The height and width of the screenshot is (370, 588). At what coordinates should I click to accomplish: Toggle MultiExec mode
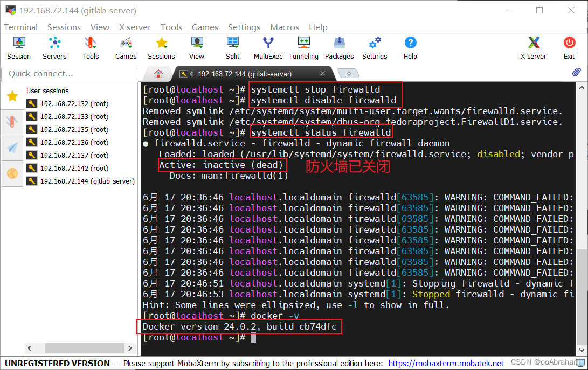click(268, 47)
